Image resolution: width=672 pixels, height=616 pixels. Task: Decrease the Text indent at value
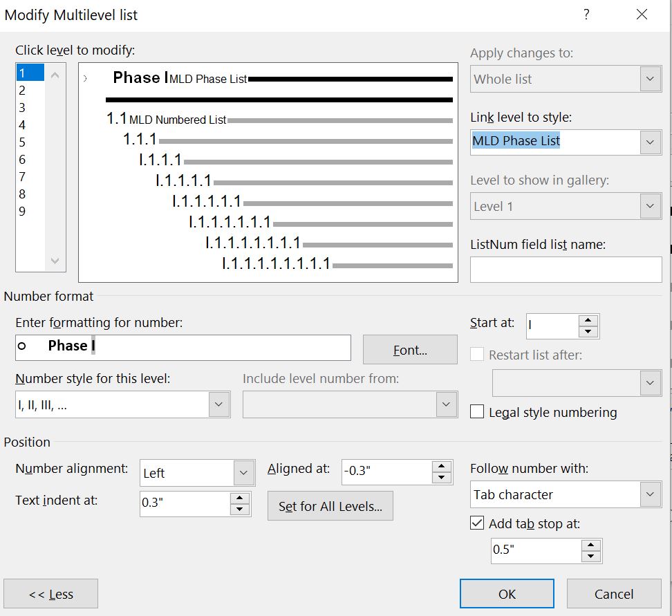pyautogui.click(x=240, y=510)
